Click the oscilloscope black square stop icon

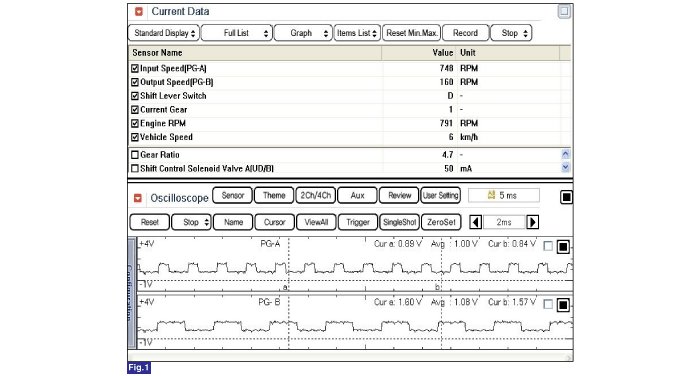pos(566,197)
